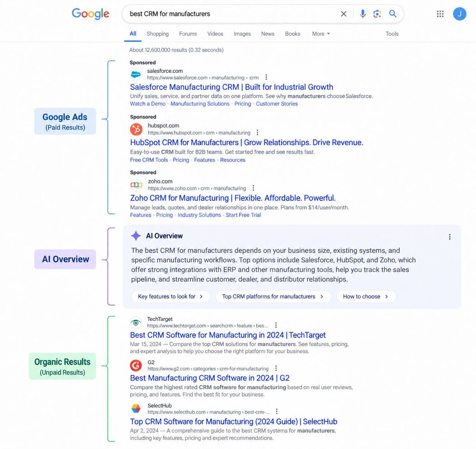
Task: Click the Zoho favicon
Action: coord(136,185)
